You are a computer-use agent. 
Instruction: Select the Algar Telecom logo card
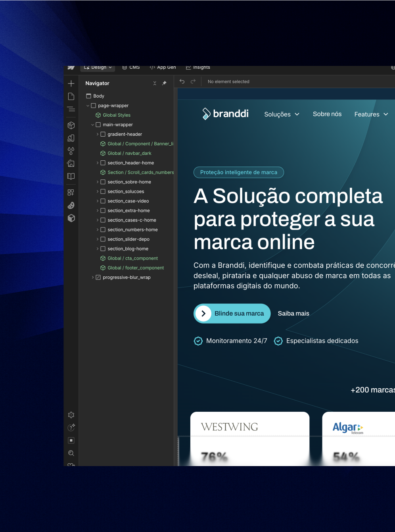pos(359,439)
